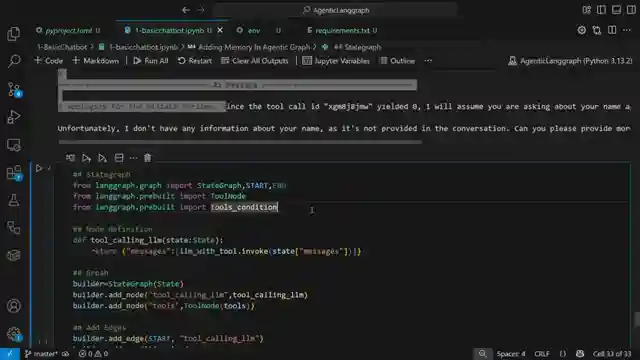Open the Extensions view

point(13,173)
